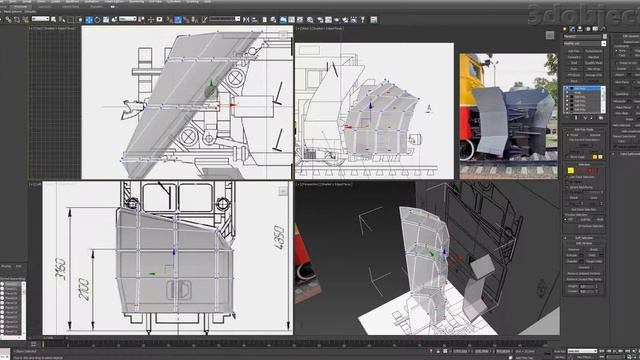This screenshot has width=640, height=360.
Task: Toggle the Window/Crossing selection icon
Action: 80,20
